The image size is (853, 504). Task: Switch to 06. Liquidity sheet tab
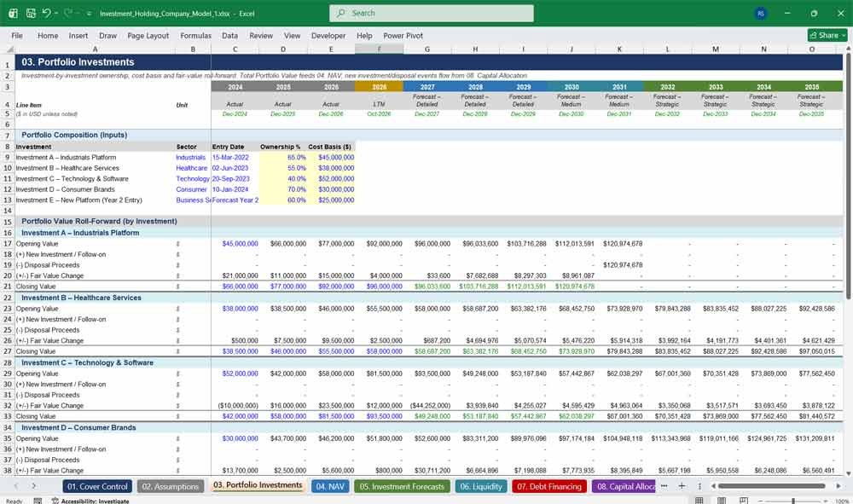481,487
